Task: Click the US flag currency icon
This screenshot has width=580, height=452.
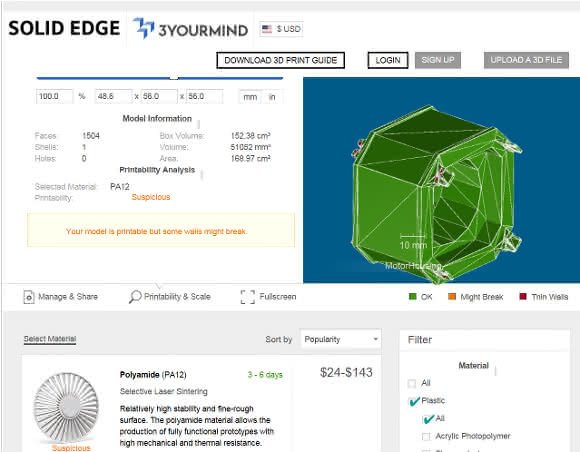Action: 266,29
